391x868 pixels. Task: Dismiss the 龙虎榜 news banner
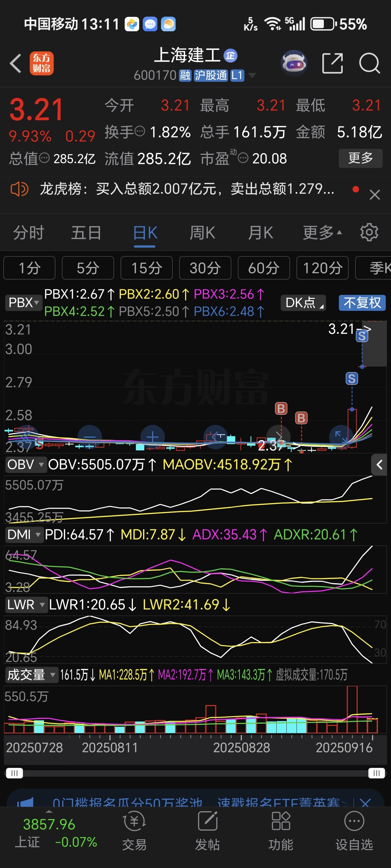tap(374, 195)
